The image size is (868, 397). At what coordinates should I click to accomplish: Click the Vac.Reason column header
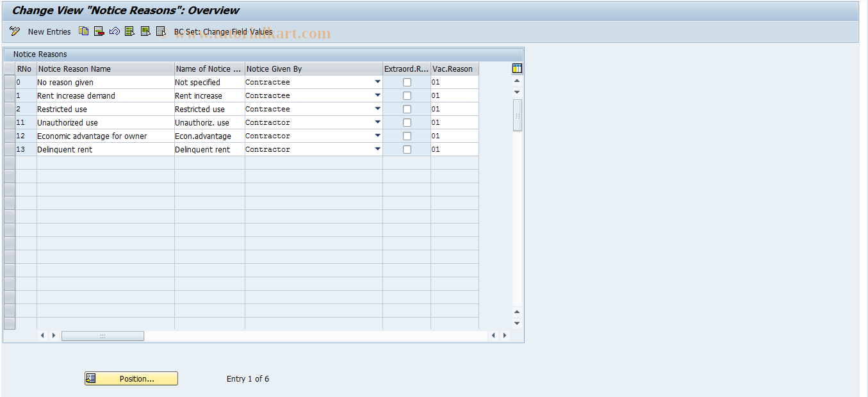coord(455,69)
